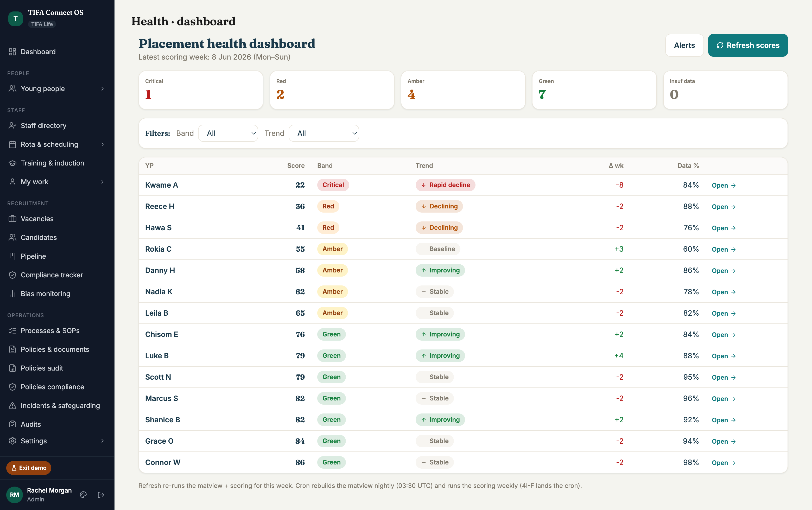Click the Audits clipboard icon
Image resolution: width=812 pixels, height=510 pixels.
[12, 424]
